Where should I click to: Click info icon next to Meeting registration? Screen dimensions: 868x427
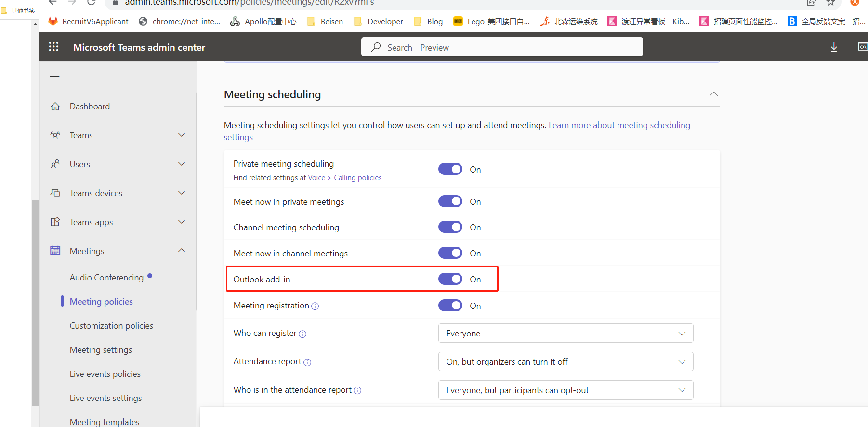315,306
